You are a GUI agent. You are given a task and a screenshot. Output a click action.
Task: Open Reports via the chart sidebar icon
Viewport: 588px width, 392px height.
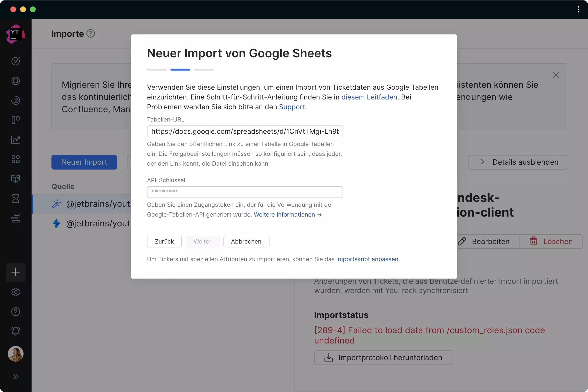(15, 140)
